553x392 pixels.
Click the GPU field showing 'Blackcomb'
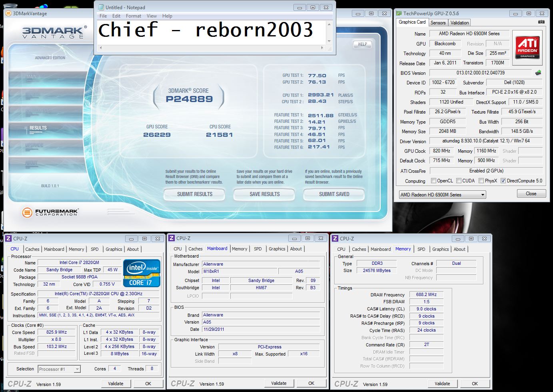[x=445, y=44]
